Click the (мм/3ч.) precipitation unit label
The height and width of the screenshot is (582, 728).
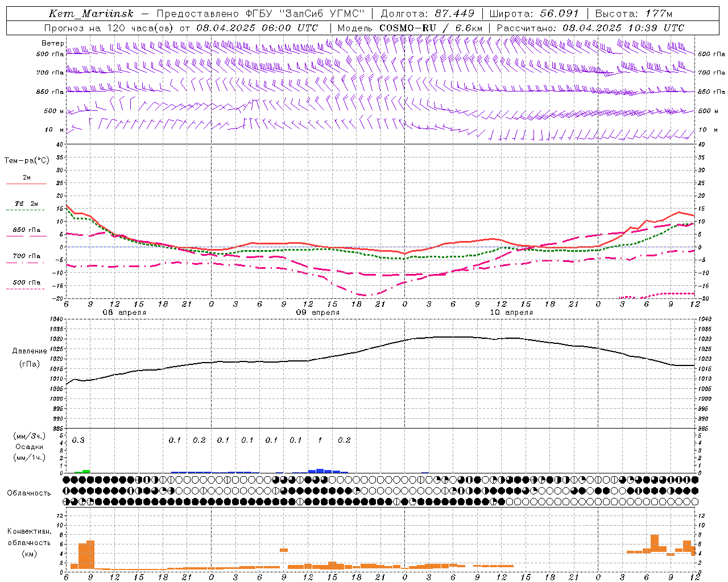[x=30, y=436]
